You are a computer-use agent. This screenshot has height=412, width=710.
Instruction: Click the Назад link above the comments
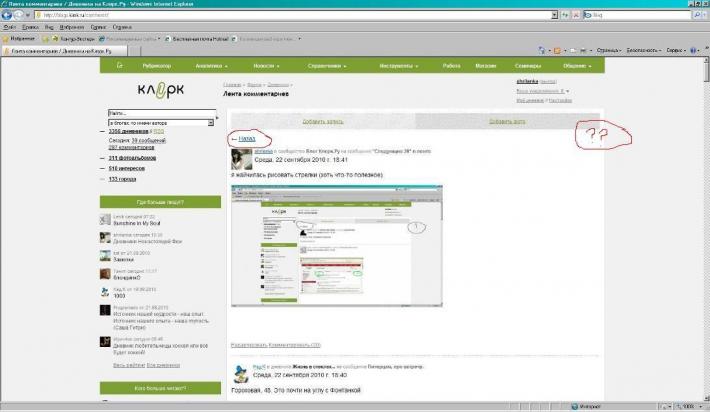point(247,139)
